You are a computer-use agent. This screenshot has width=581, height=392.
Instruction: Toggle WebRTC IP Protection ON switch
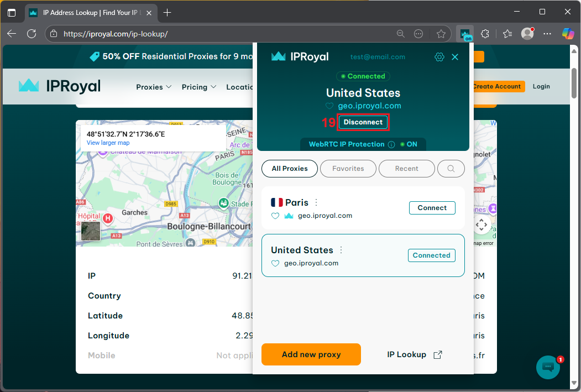point(409,144)
